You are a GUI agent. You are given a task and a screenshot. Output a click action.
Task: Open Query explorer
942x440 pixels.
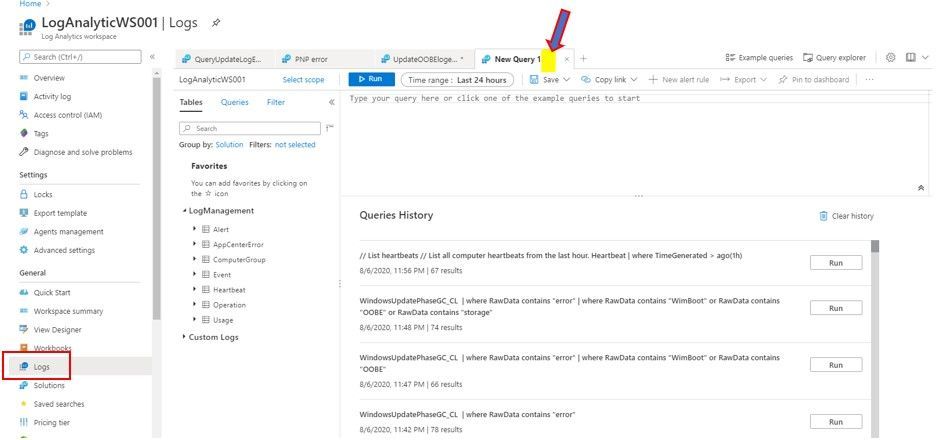[834, 58]
